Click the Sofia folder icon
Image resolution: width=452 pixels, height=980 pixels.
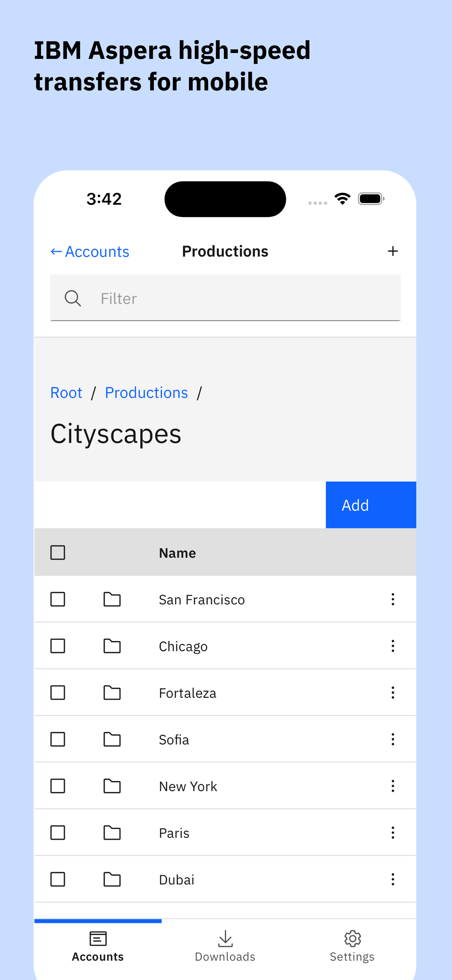[x=112, y=739]
